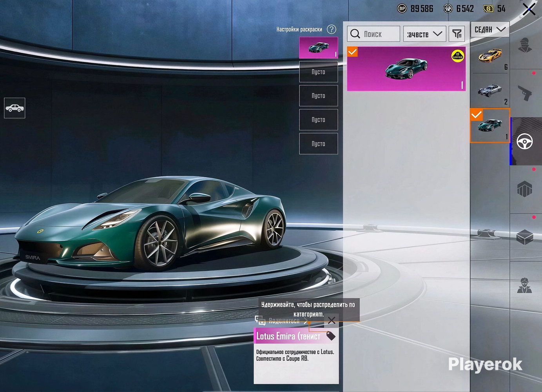
Task: Expand the СЕДАН category dropdown
Action: click(490, 29)
